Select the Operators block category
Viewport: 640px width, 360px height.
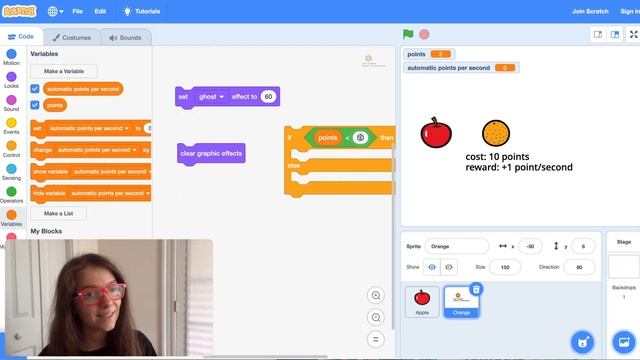11,195
